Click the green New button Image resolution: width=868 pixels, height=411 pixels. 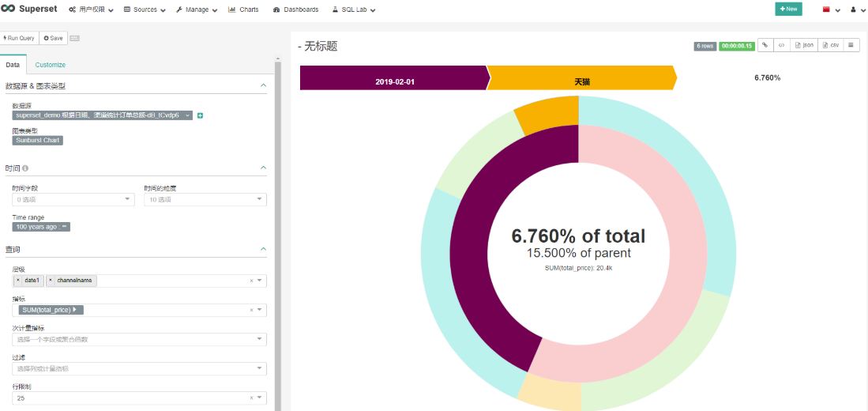(x=788, y=9)
